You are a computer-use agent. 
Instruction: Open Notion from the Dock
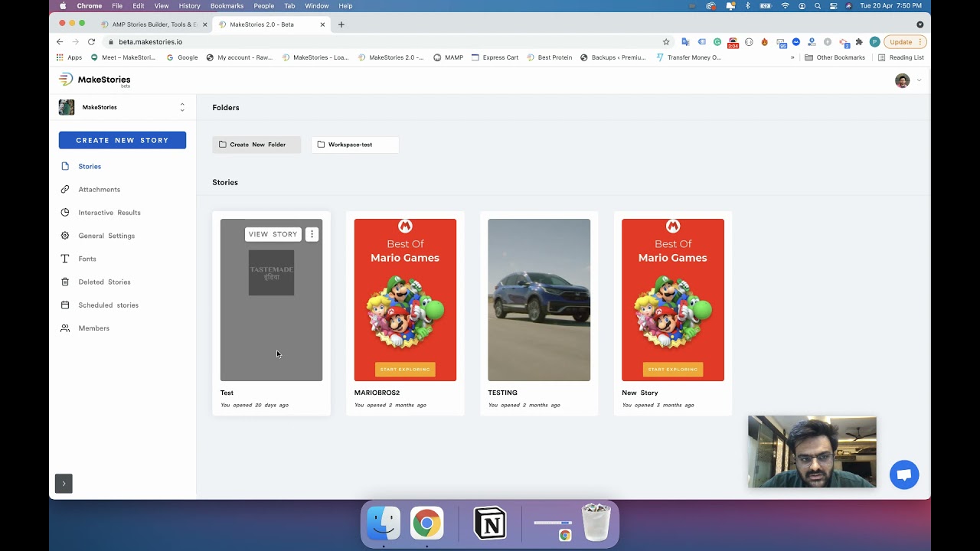click(x=490, y=523)
